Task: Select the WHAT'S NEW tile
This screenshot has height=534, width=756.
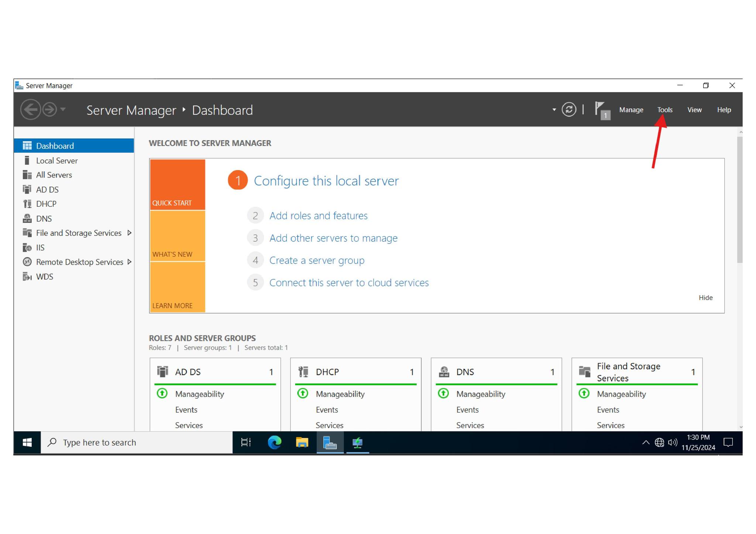Action: pyautogui.click(x=178, y=236)
